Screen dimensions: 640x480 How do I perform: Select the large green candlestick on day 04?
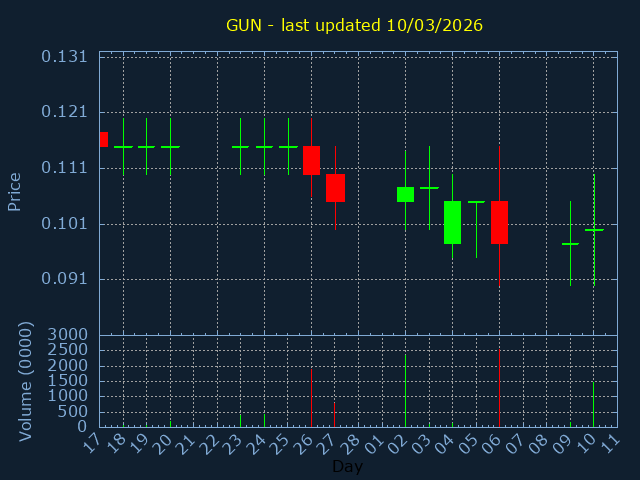tap(452, 222)
